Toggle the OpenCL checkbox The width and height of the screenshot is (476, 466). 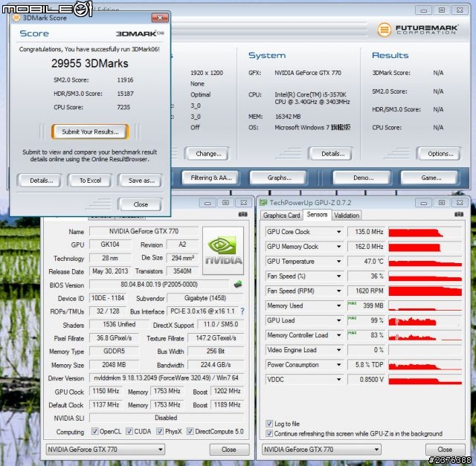point(94,431)
